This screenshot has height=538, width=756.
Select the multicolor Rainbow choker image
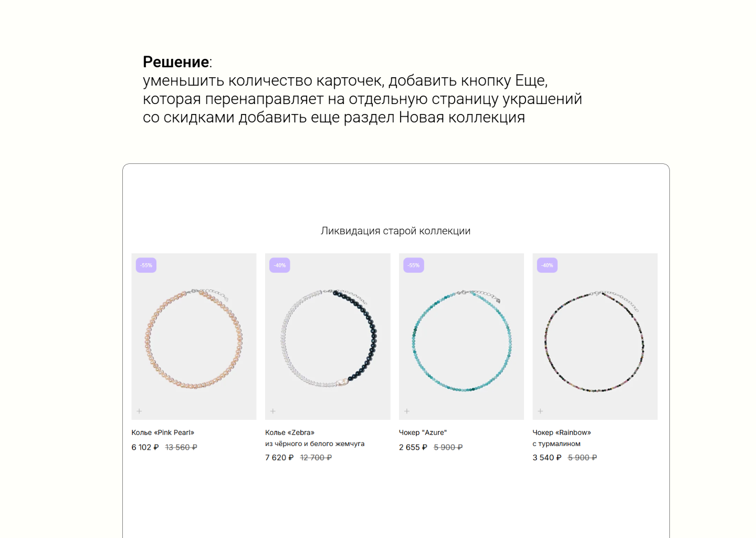pyautogui.click(x=595, y=336)
